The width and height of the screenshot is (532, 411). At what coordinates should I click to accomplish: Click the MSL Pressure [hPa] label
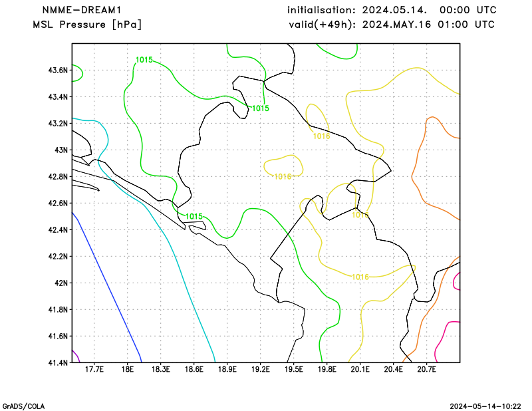coord(87,25)
